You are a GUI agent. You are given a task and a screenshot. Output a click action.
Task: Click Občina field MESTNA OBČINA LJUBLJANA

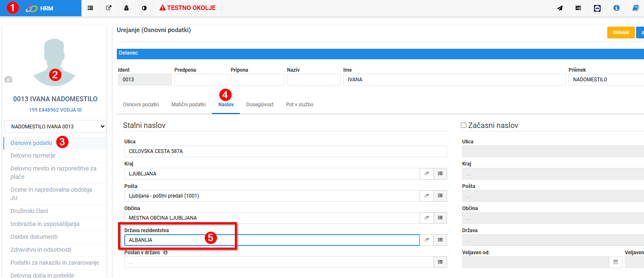(x=272, y=218)
